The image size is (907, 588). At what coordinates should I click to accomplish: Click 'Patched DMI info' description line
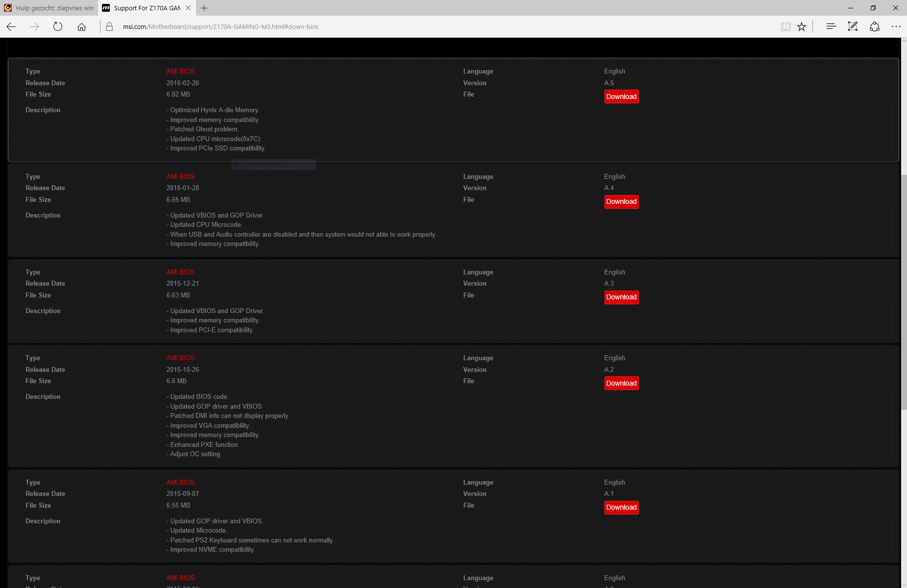[x=228, y=416]
